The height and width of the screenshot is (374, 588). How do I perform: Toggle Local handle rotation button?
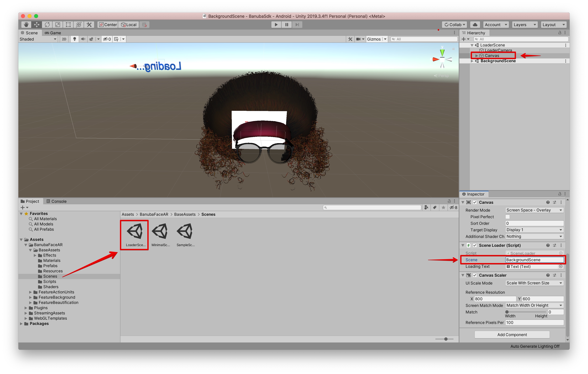129,25
